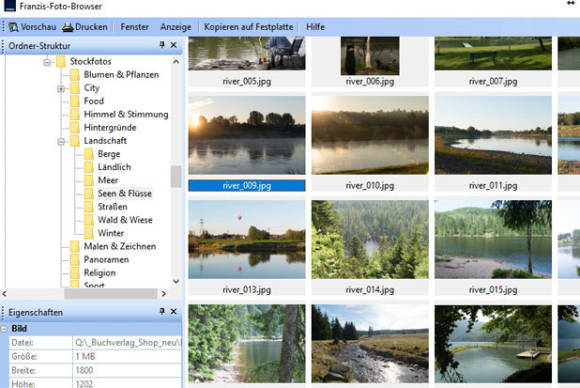Screen dimensions: 580x388
Task: Select Blumen & Pflanzen folder
Action: [x=121, y=75]
